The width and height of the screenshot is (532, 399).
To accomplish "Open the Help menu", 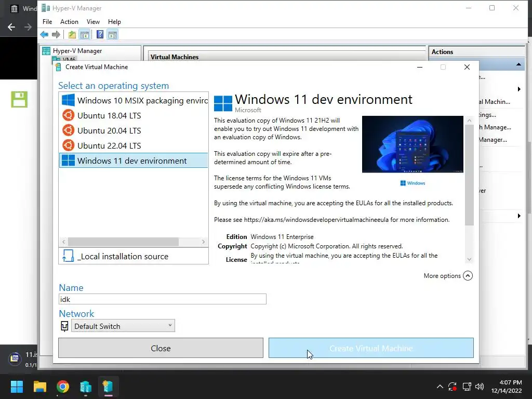I will pos(114,22).
